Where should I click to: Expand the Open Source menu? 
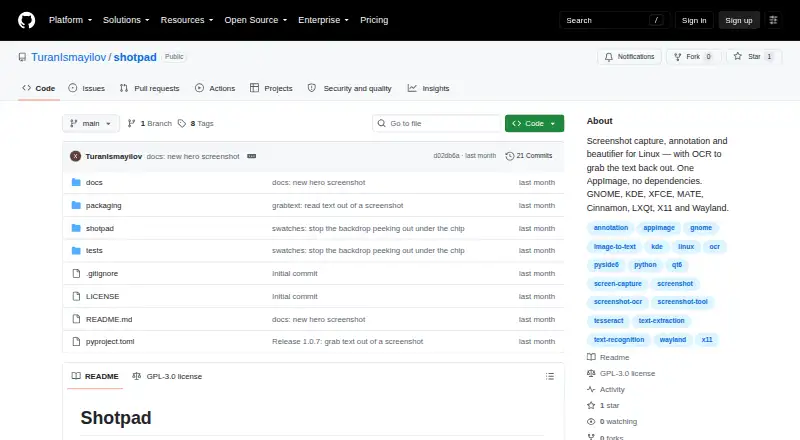256,20
